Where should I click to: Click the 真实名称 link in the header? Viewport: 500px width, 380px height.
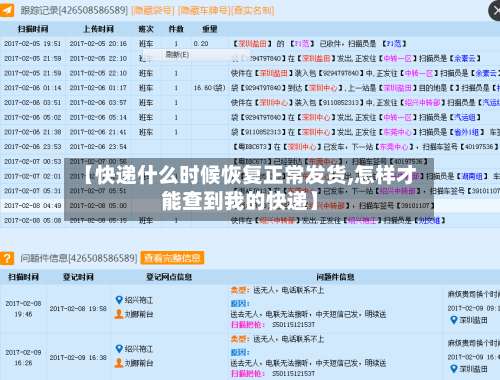pos(253,10)
